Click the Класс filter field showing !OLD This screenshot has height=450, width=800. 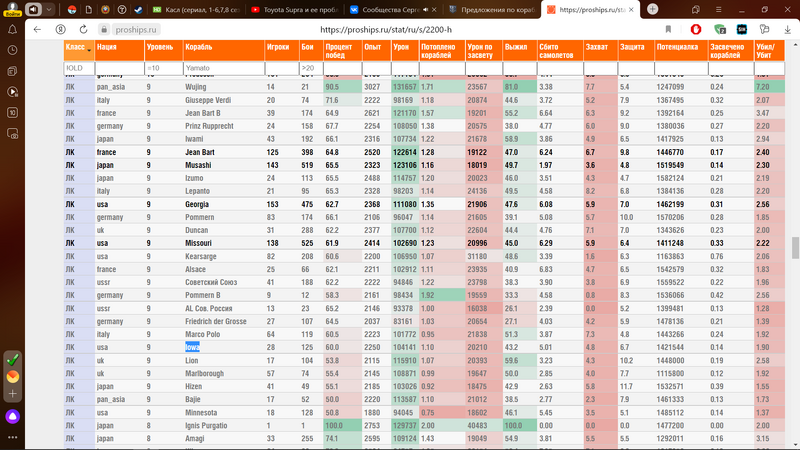point(79,68)
